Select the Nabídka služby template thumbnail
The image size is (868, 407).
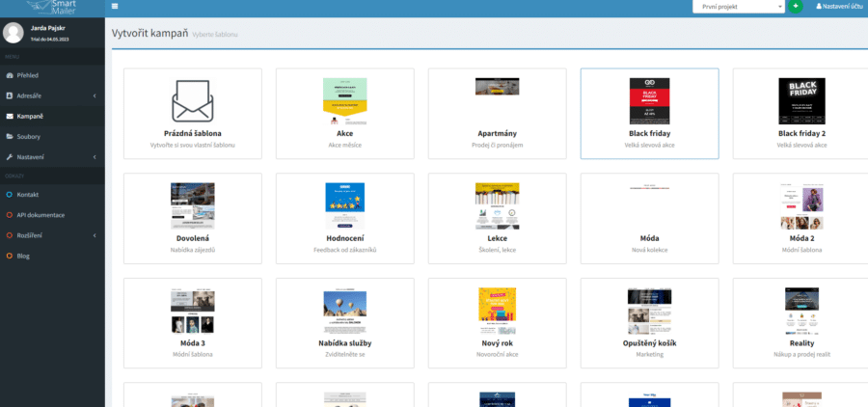coord(345,311)
